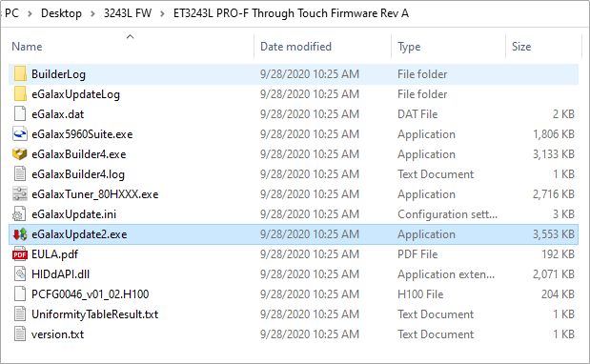Click the eGalaxUpdate2.exe arrows icon
590x364 pixels.
coord(20,233)
